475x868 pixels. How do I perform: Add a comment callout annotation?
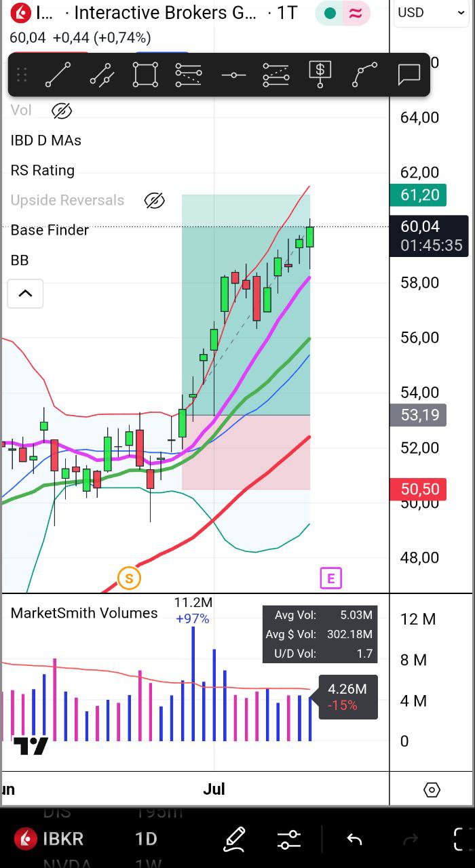tap(408, 75)
